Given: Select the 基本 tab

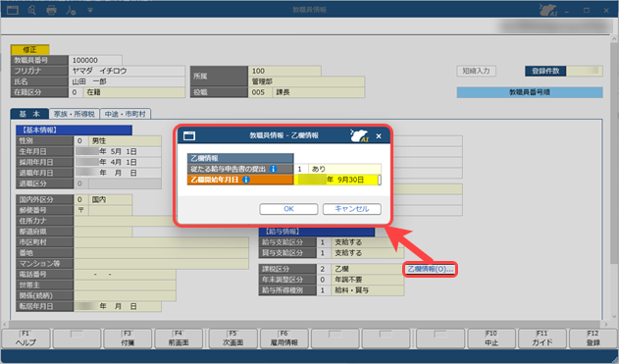Looking at the screenshot, I should tap(29, 114).
